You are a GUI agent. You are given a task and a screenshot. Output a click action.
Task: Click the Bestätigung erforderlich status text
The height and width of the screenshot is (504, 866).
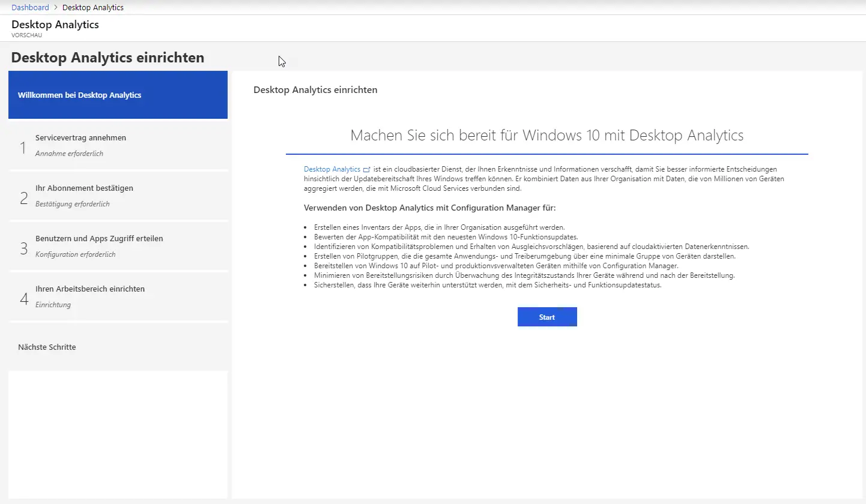[x=73, y=204]
